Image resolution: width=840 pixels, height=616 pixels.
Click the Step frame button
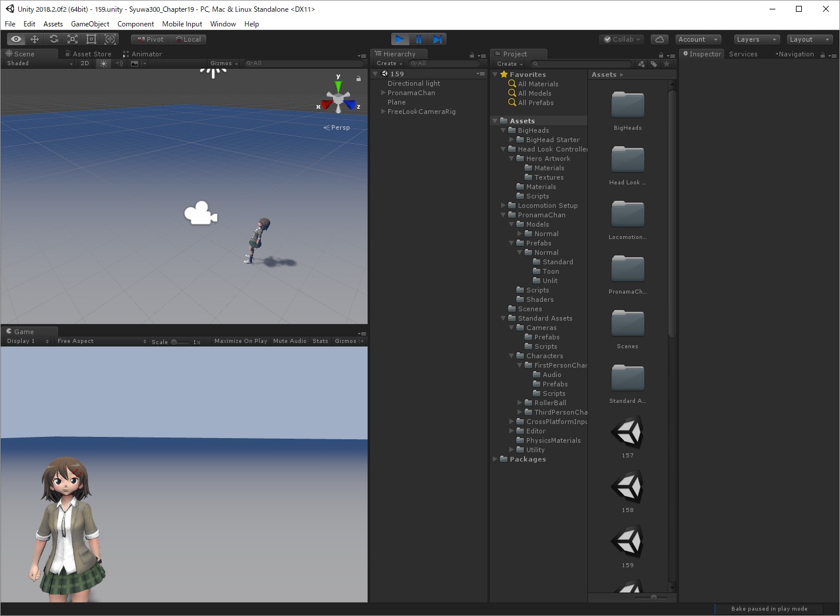click(437, 39)
